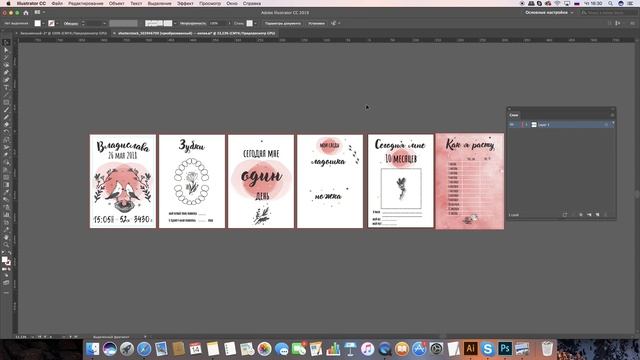Open Skype from the Dock
640x360 pixels.
[487, 349]
